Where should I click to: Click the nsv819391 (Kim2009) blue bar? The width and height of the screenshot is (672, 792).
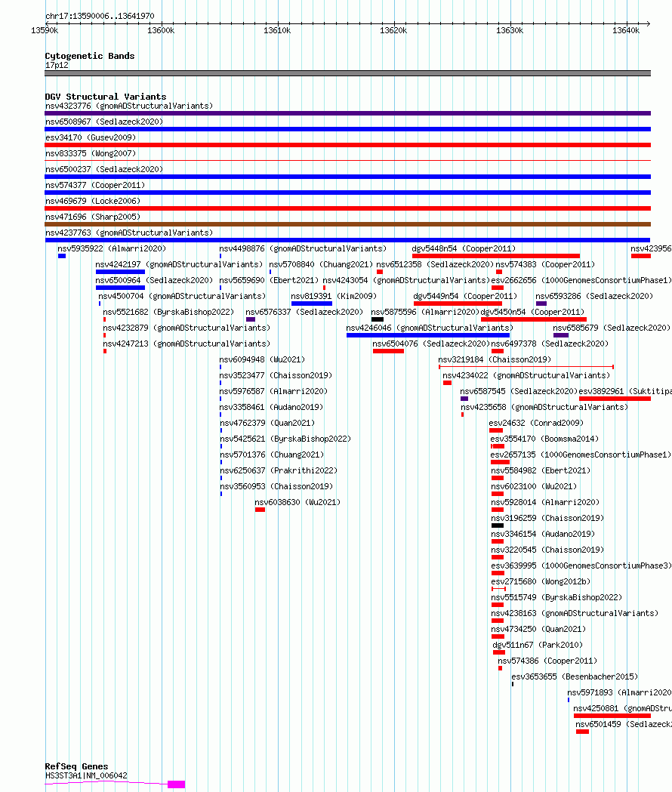point(312,304)
